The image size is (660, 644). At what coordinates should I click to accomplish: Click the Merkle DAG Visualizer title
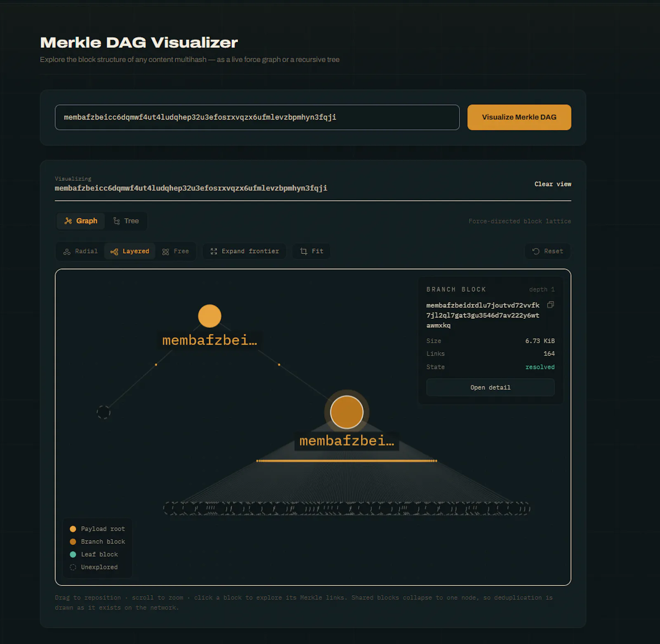(139, 42)
